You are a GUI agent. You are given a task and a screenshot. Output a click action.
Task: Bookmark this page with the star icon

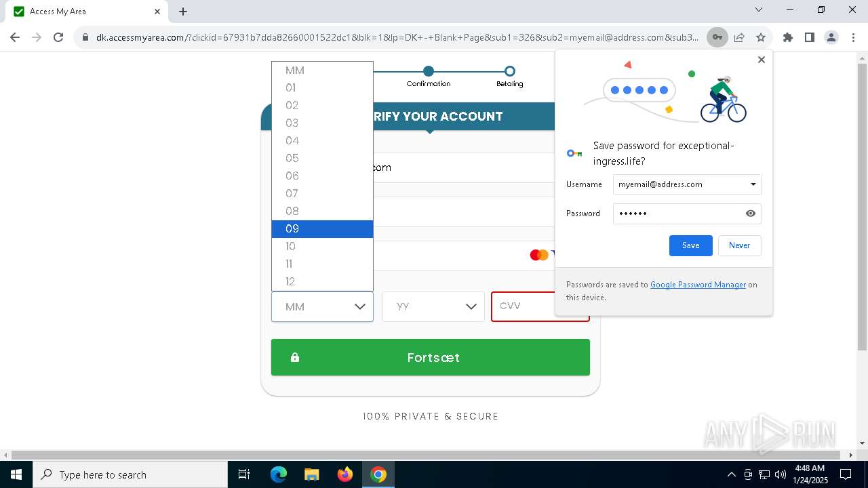pos(761,37)
